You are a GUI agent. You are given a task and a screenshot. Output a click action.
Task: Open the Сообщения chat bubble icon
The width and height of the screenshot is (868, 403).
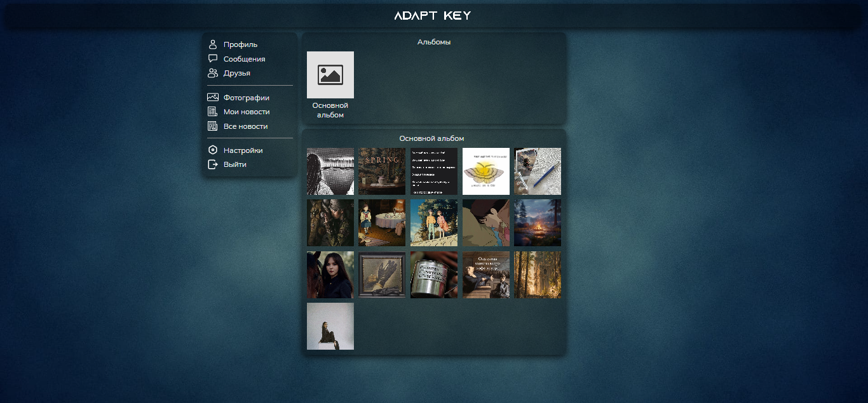click(x=213, y=58)
